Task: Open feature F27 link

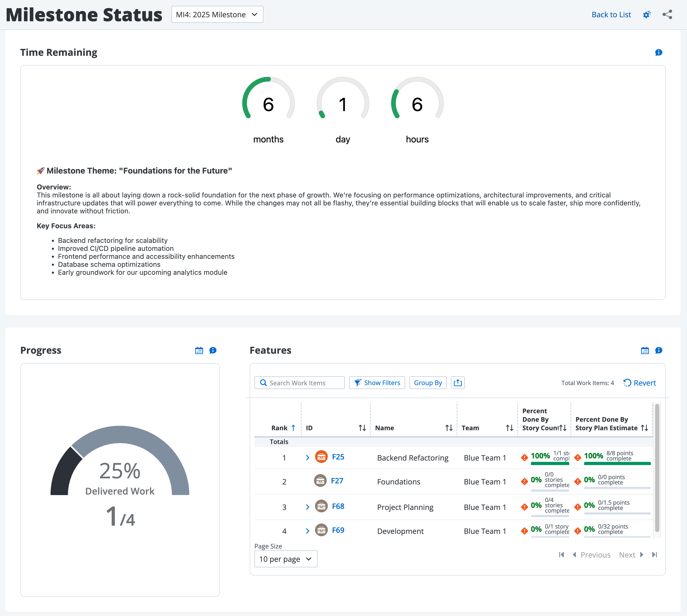Action: pyautogui.click(x=337, y=481)
